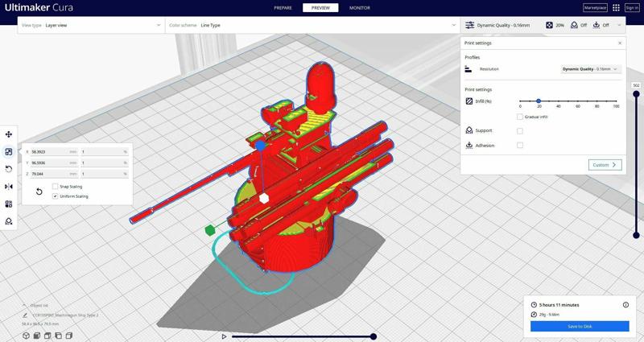Click the top handle of the layer slider
This screenshot has width=644, height=342.
(636, 94)
